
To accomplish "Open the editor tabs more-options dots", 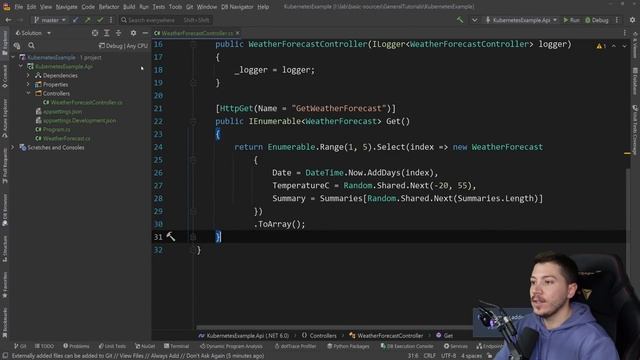I will [624, 33].
